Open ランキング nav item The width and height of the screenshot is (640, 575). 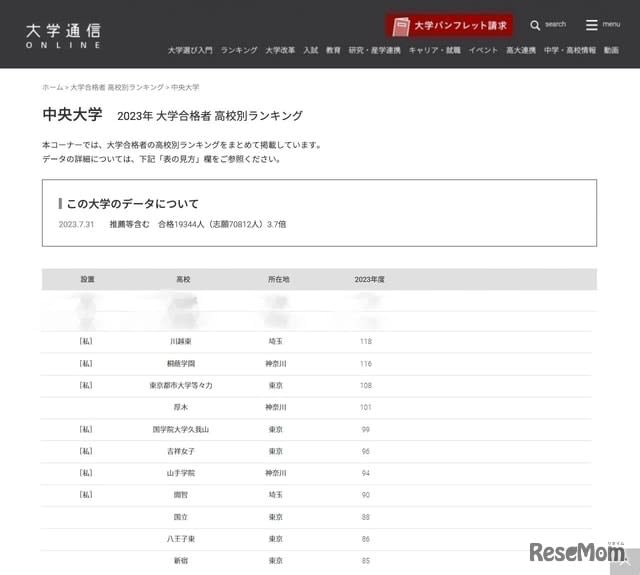point(239,50)
